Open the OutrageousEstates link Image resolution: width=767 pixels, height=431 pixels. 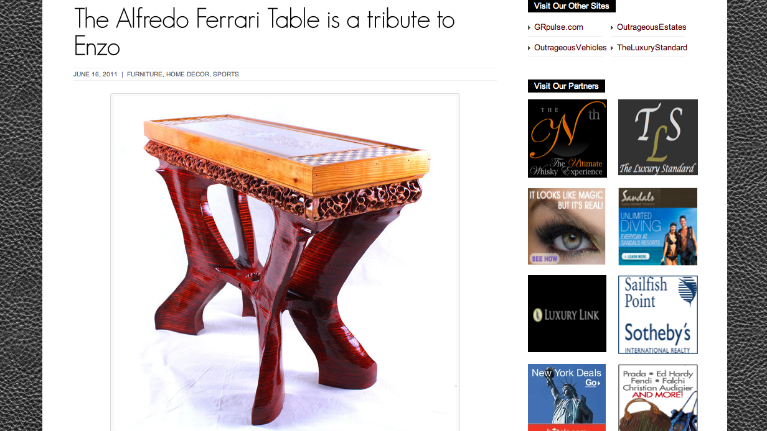pos(651,27)
